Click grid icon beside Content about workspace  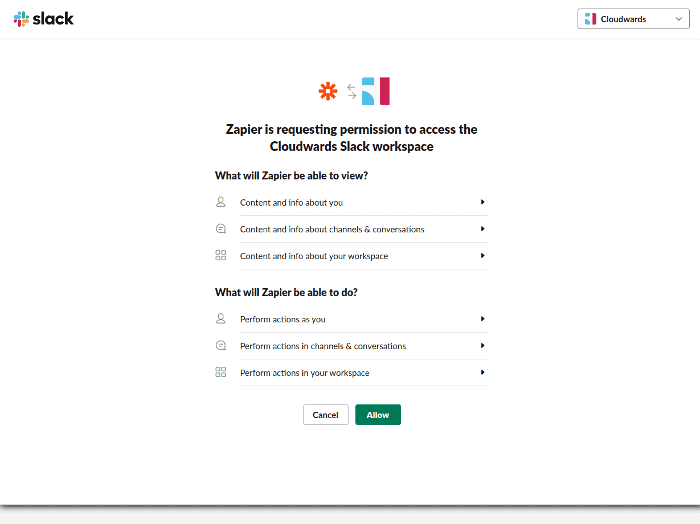(x=221, y=255)
